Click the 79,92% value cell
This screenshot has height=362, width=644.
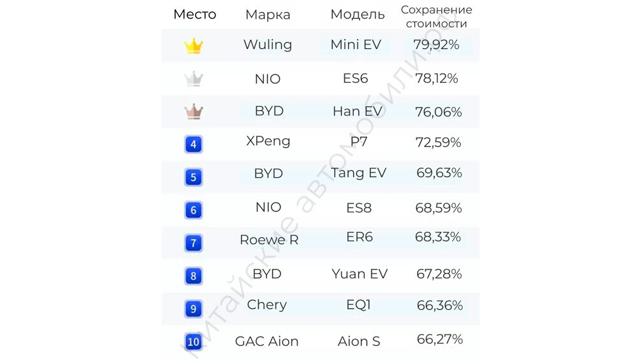436,45
